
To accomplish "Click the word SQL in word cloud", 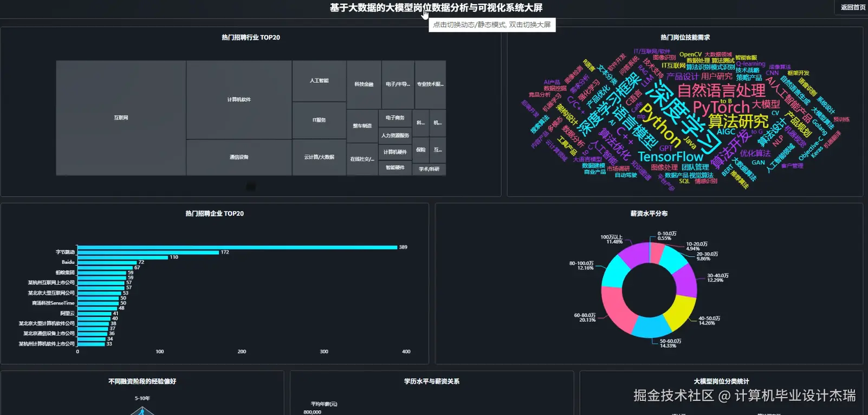I will 684,181.
